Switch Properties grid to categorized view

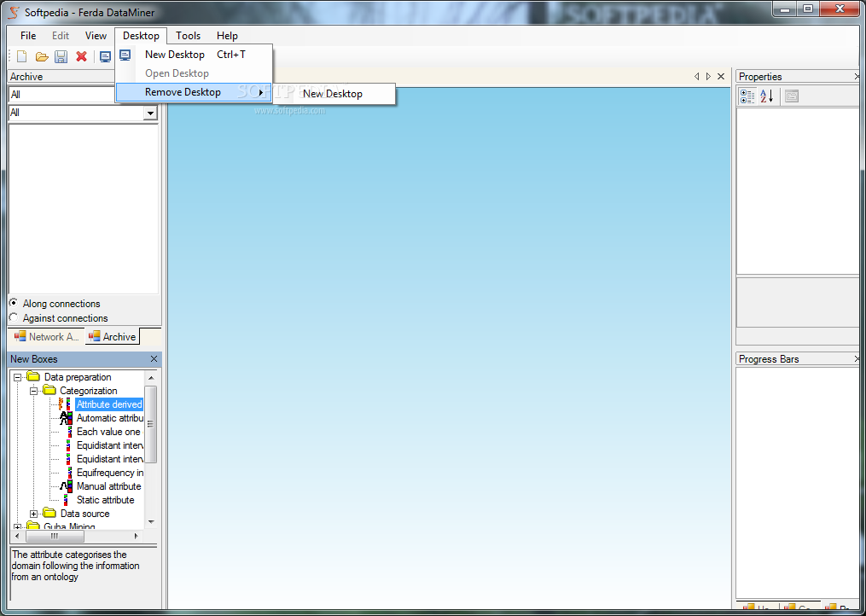747,96
